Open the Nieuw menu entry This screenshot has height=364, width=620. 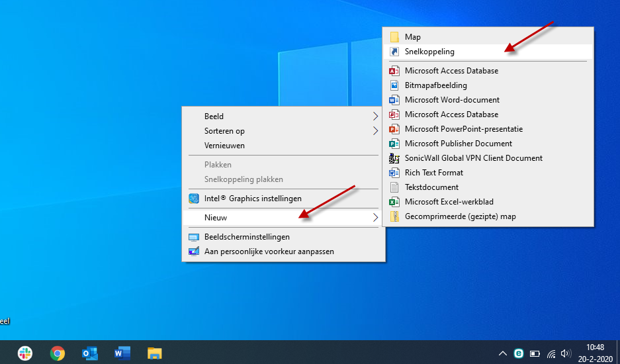[283, 218]
